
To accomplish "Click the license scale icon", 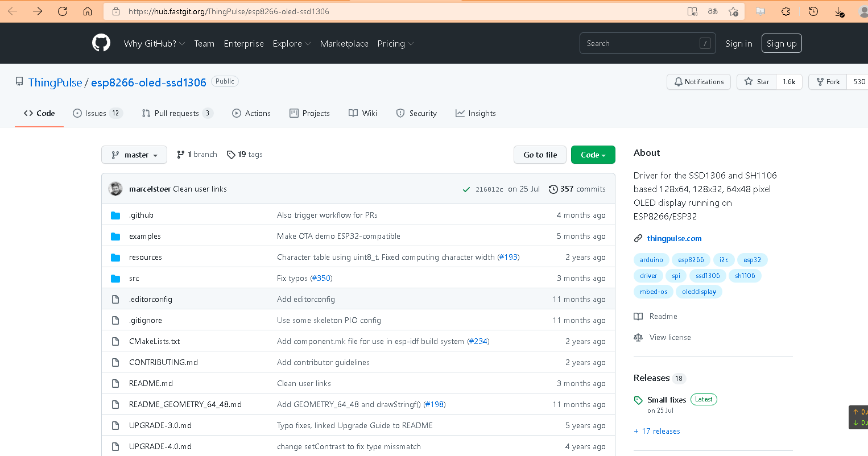I will tap(638, 337).
